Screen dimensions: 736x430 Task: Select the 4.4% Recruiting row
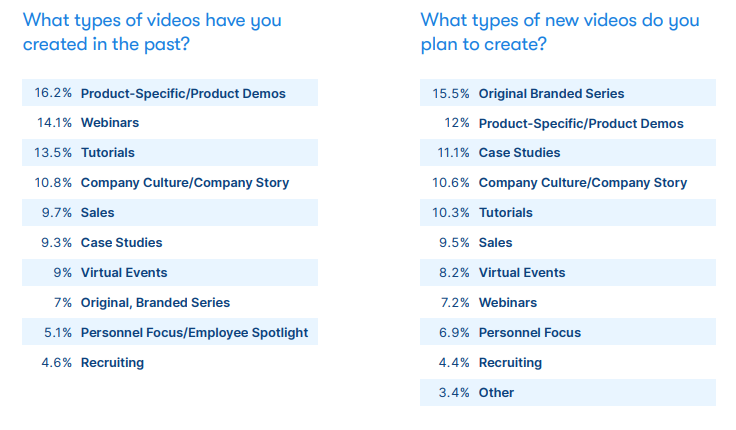point(568,362)
